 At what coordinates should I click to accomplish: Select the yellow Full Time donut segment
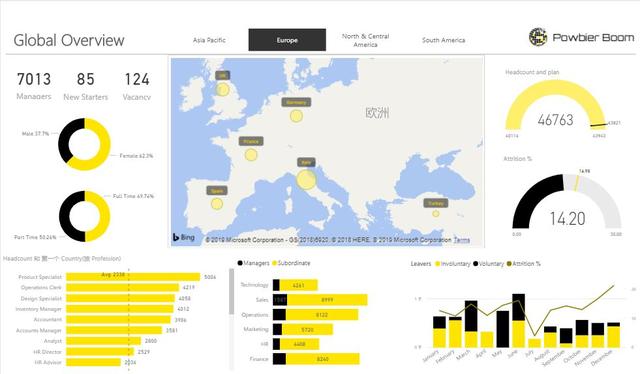click(103, 216)
